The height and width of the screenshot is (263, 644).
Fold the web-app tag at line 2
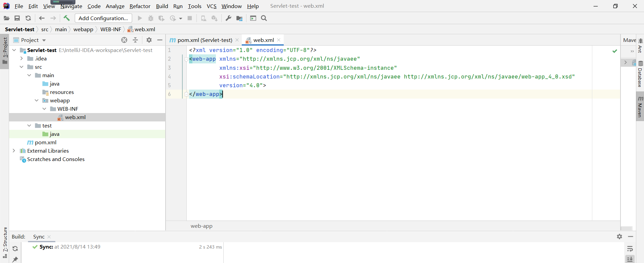click(x=186, y=59)
